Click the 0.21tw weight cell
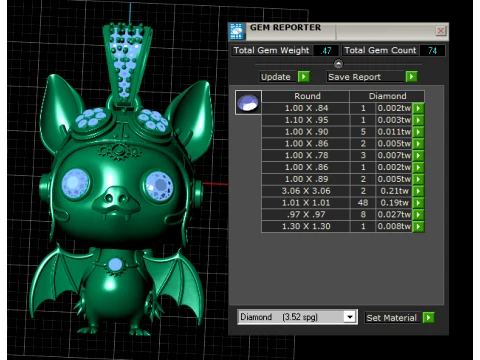The width and height of the screenshot is (480, 360). pos(394,191)
